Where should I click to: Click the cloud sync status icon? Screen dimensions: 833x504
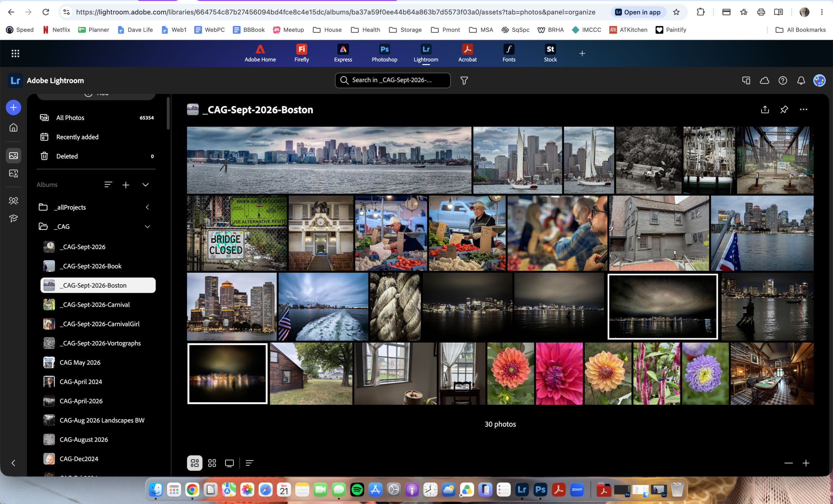click(765, 80)
